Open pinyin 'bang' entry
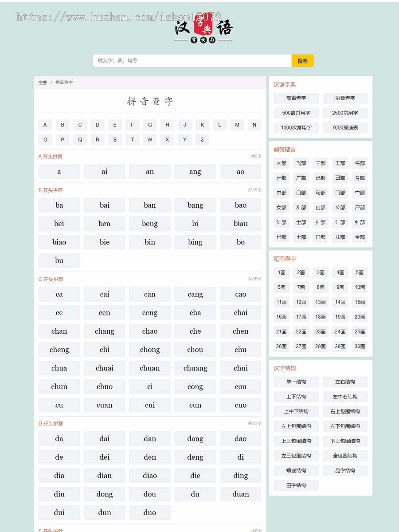Viewport: 399px width, 532px height. [195, 205]
